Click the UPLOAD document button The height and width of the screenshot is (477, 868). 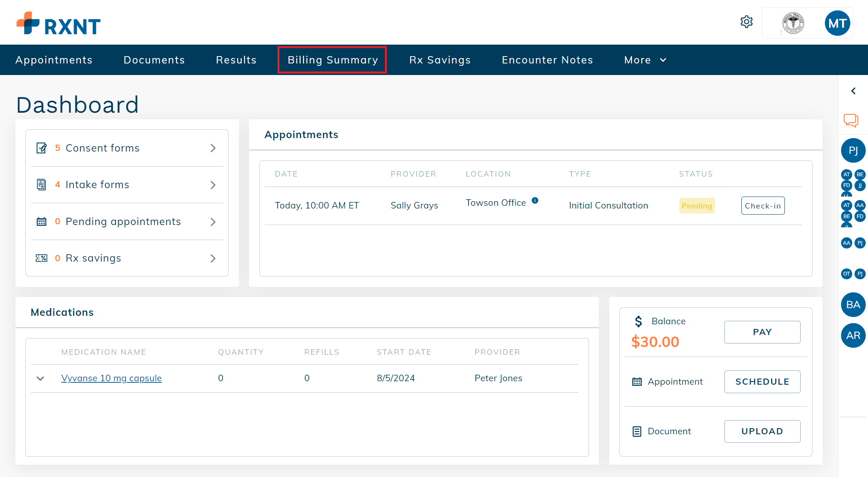(x=762, y=431)
